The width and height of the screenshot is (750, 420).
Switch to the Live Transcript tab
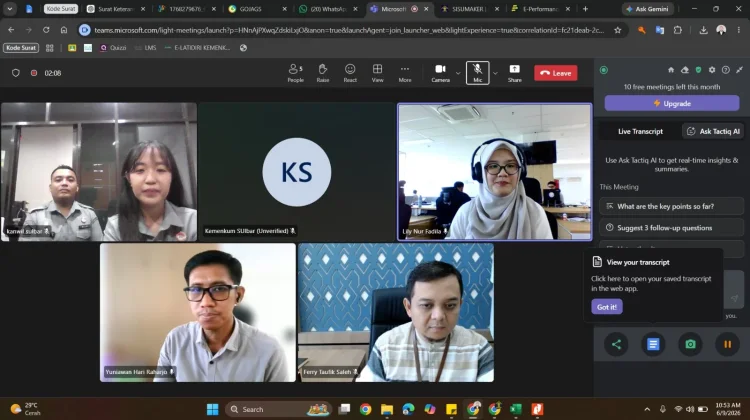point(640,131)
